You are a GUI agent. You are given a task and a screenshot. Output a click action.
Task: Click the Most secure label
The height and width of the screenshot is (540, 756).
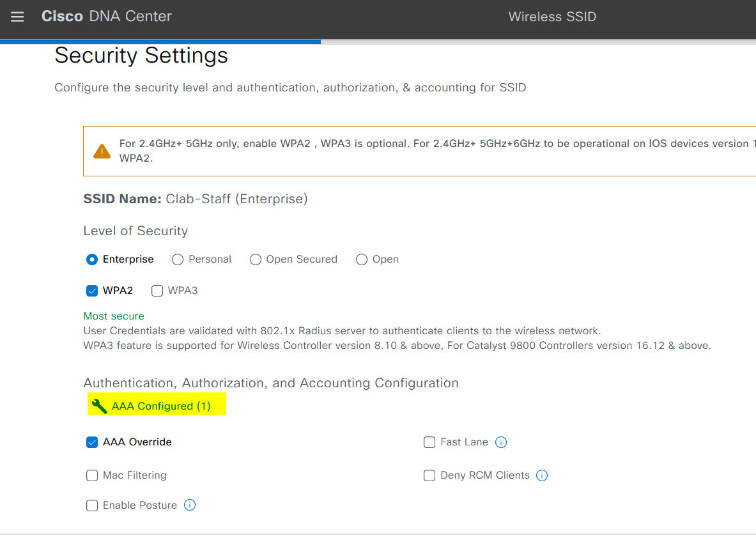click(x=114, y=316)
